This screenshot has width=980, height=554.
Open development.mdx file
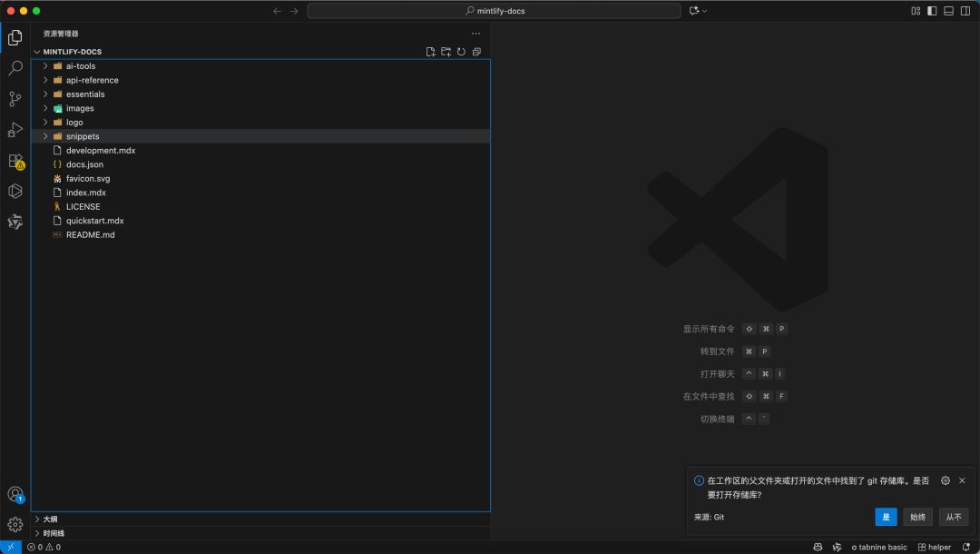click(x=260, y=151)
